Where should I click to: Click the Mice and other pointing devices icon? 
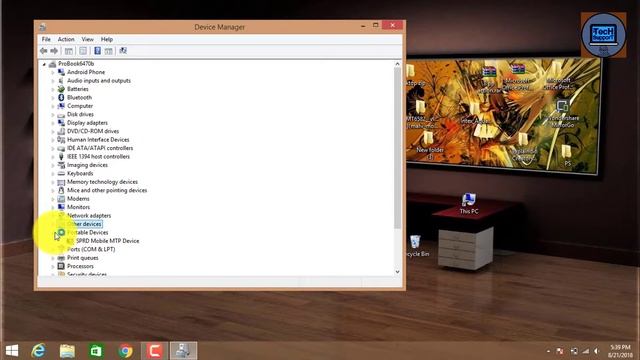[x=61, y=190]
